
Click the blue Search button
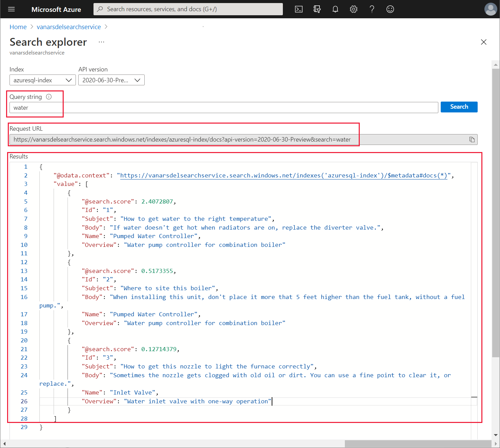point(459,107)
